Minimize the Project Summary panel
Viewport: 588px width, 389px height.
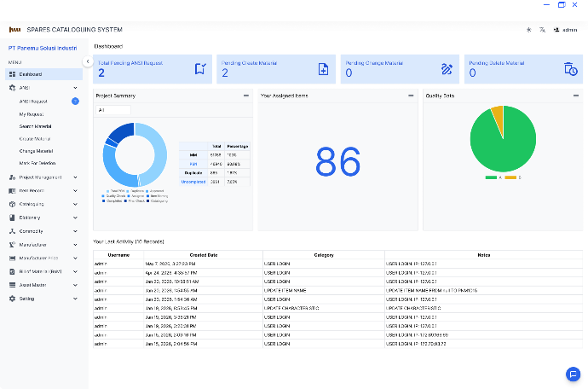tap(246, 96)
